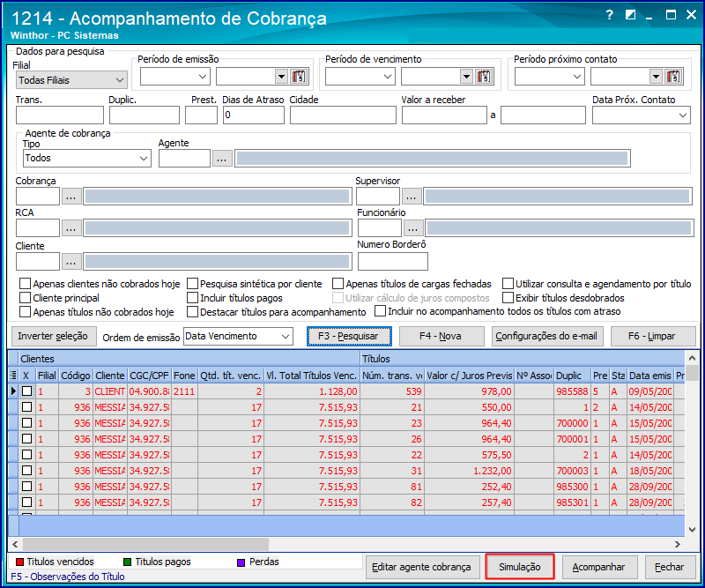
Task: Click the Cidade input field
Action: (343, 115)
